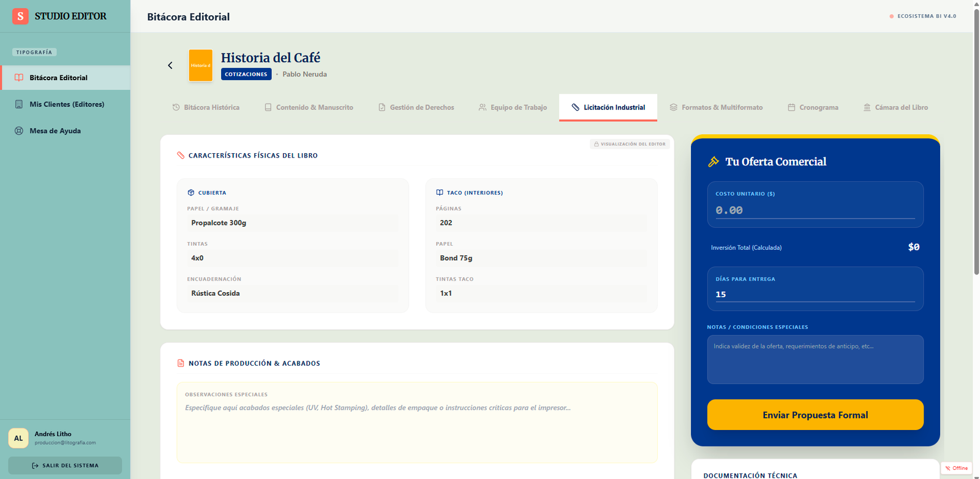
Task: Click the gavel icon beside Tu Oferta Comercial
Action: pyautogui.click(x=714, y=162)
